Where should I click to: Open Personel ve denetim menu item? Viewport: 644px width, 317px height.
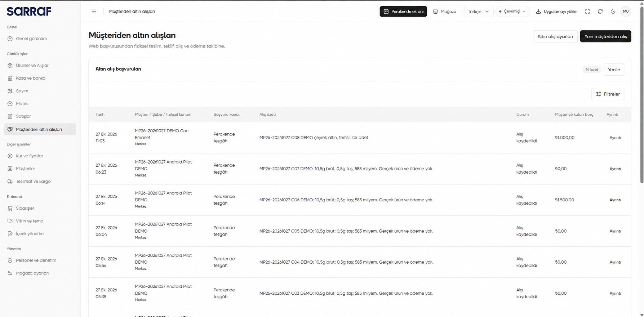tap(40, 260)
